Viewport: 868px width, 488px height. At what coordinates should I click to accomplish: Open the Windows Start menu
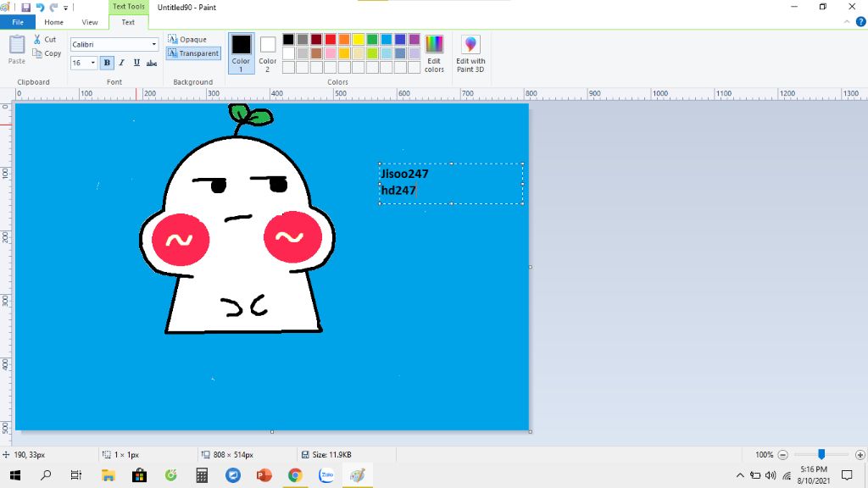pyautogui.click(x=15, y=475)
